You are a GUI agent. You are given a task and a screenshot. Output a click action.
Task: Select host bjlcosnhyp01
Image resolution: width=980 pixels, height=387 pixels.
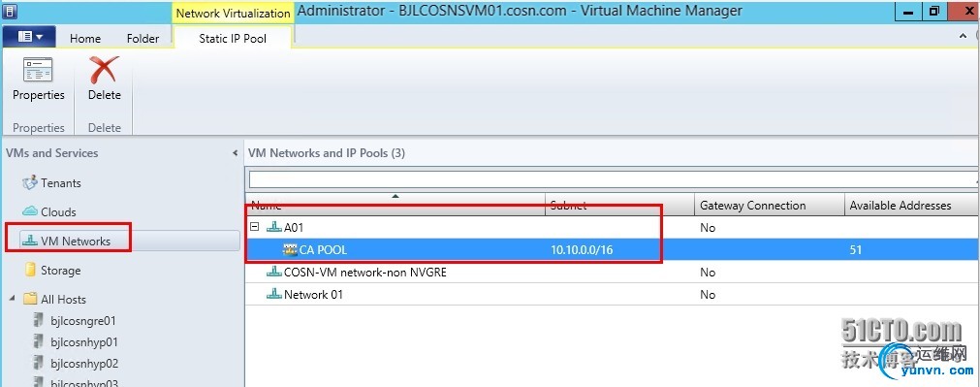coord(83,342)
